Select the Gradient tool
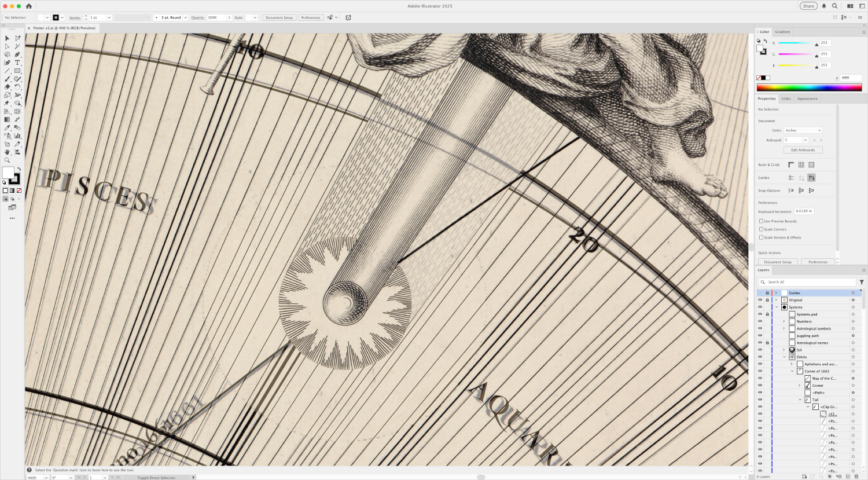Image resolution: width=868 pixels, height=480 pixels. tap(7, 119)
